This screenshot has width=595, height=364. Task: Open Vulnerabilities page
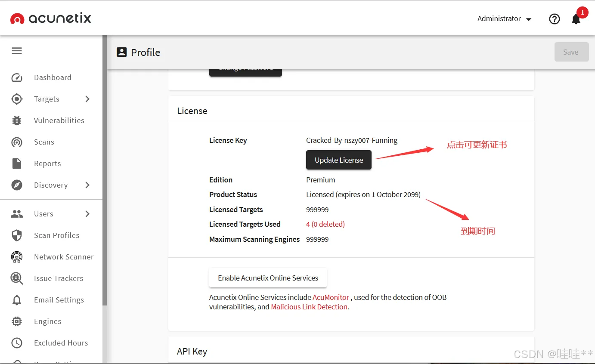click(x=59, y=120)
